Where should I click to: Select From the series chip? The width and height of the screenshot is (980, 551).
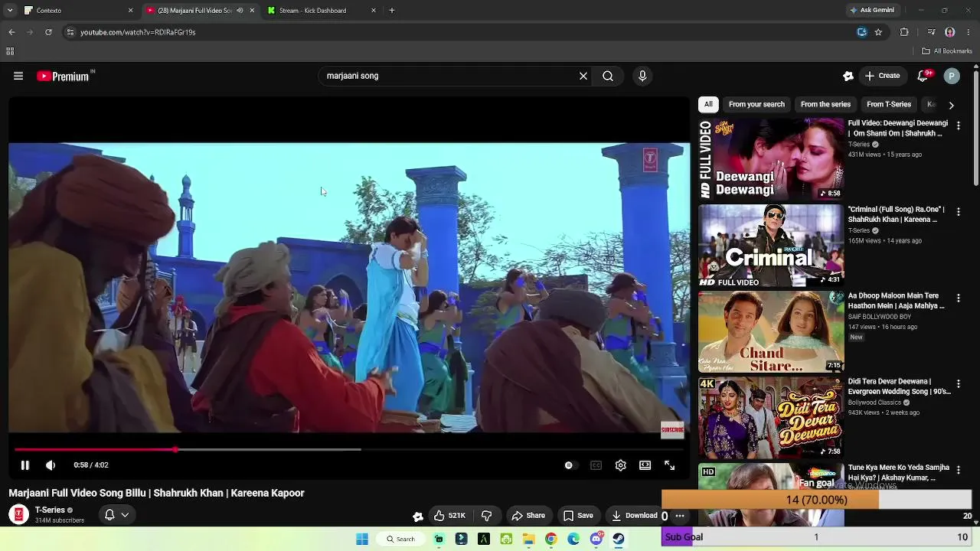[x=825, y=104]
